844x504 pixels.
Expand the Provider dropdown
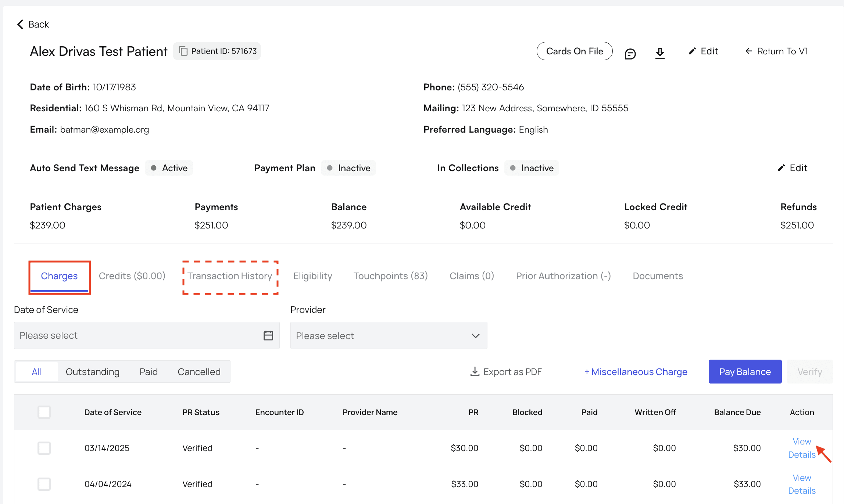pos(389,335)
